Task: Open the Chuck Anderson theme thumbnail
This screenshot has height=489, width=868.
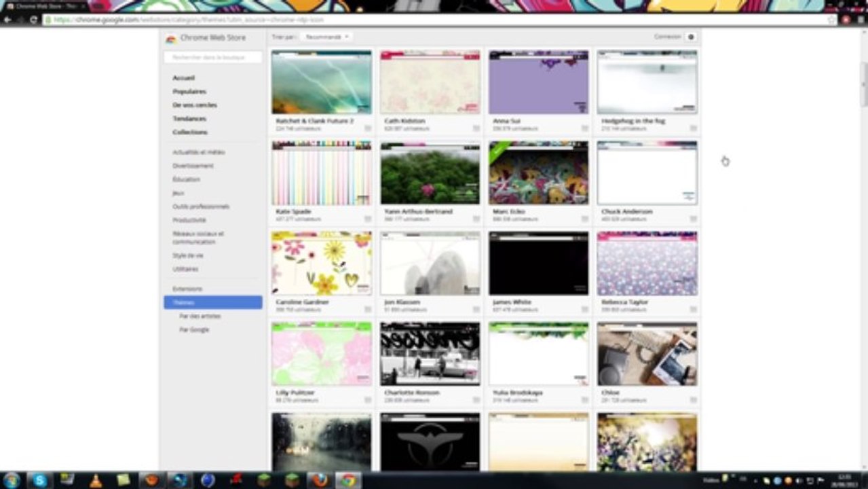Action: click(x=647, y=173)
